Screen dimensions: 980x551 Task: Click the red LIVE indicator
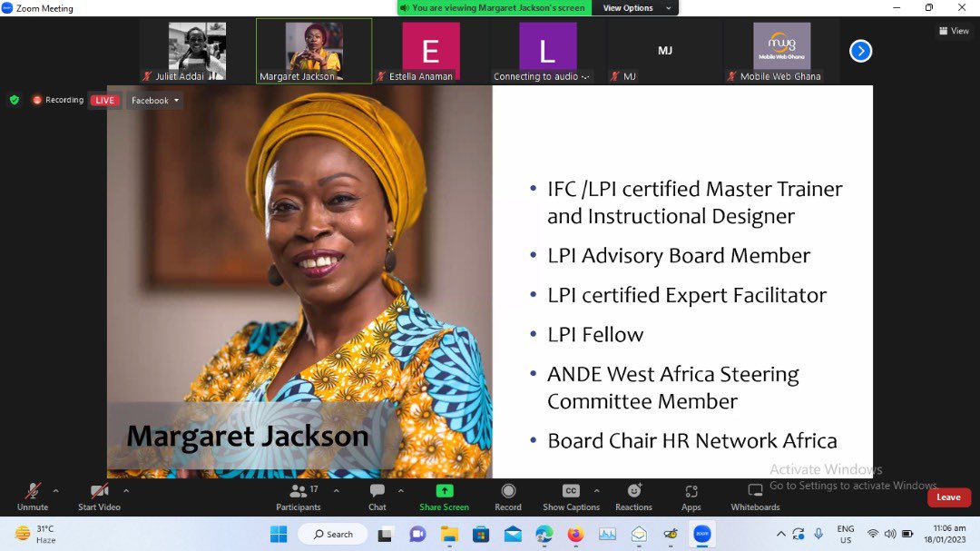(x=105, y=100)
